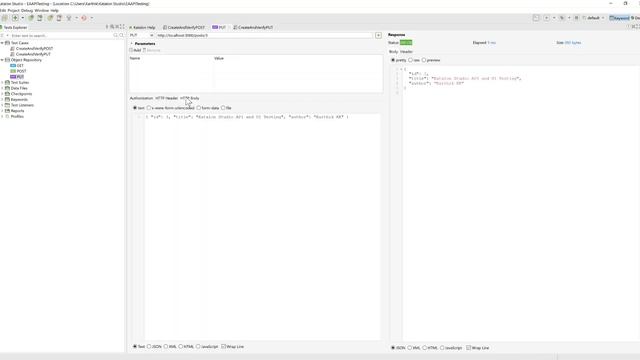This screenshot has height=360, width=640.
Task: Open the Project menu
Action: [13, 10]
